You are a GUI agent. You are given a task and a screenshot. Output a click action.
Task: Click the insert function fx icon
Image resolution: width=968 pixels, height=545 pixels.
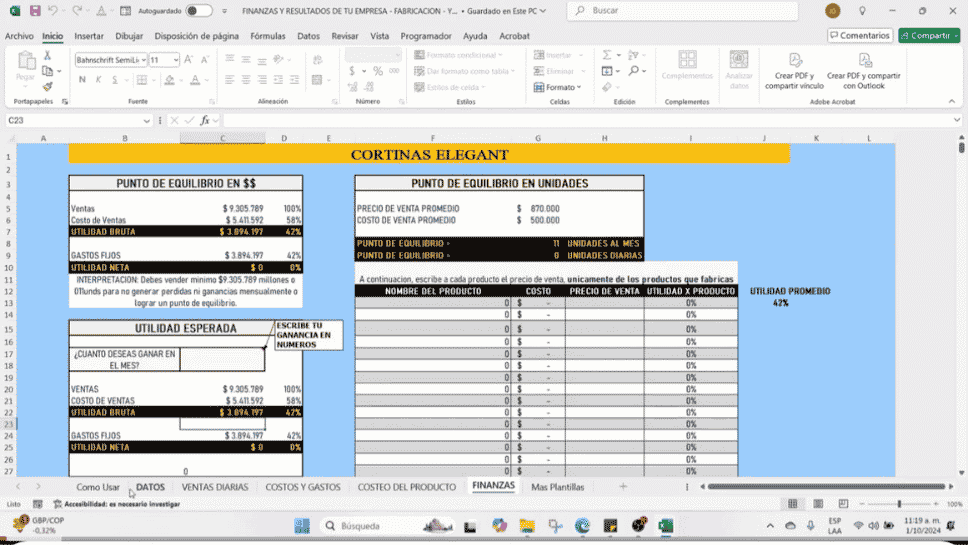click(x=205, y=120)
